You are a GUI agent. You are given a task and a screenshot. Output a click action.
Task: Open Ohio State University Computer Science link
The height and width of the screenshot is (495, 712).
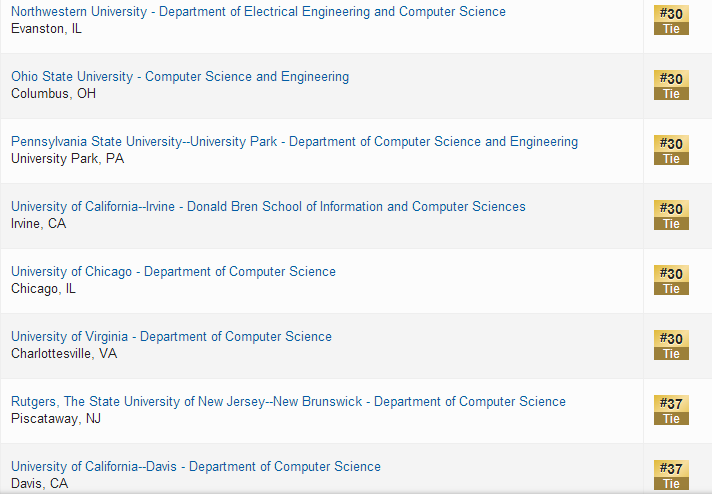point(180,77)
